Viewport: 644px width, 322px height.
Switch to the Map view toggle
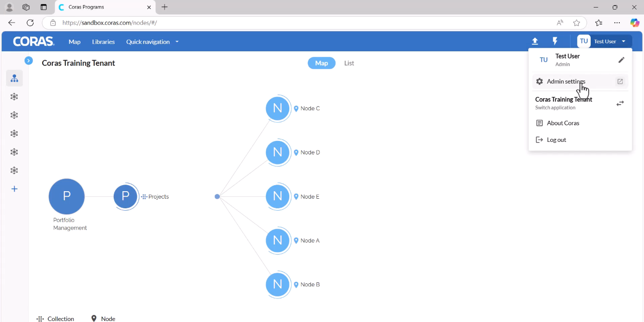321,63
